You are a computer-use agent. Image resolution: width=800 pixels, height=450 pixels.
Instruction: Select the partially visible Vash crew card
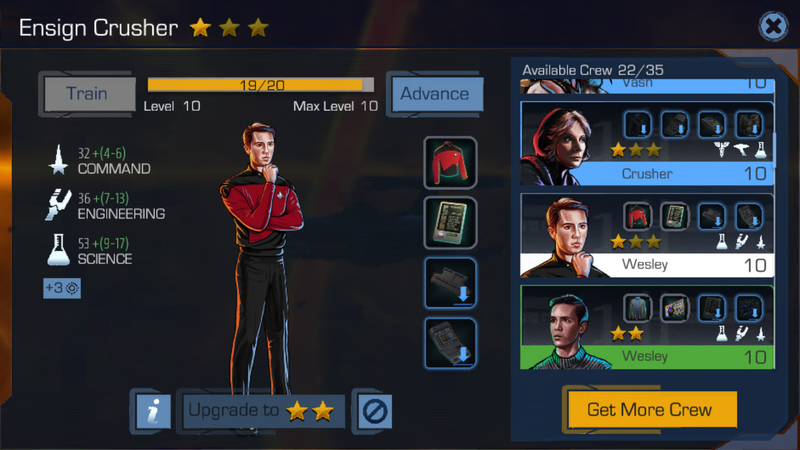(x=647, y=86)
